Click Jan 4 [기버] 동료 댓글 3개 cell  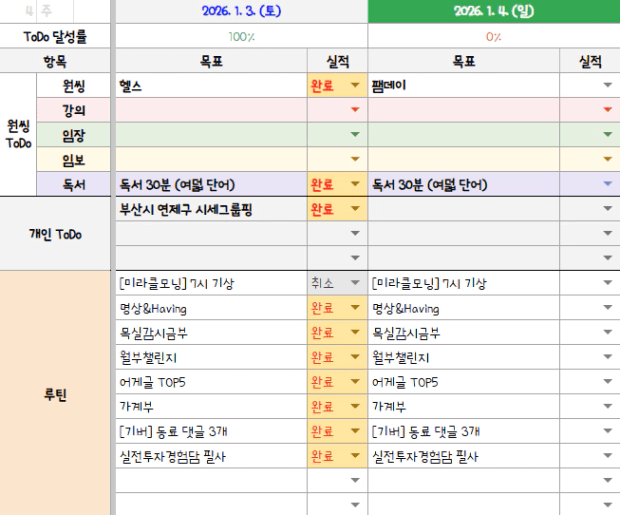coord(463,431)
